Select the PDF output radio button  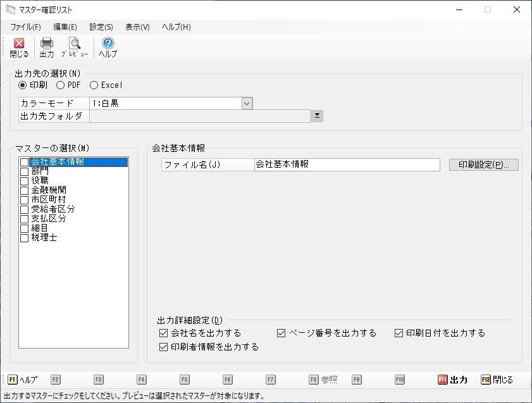tap(61, 85)
